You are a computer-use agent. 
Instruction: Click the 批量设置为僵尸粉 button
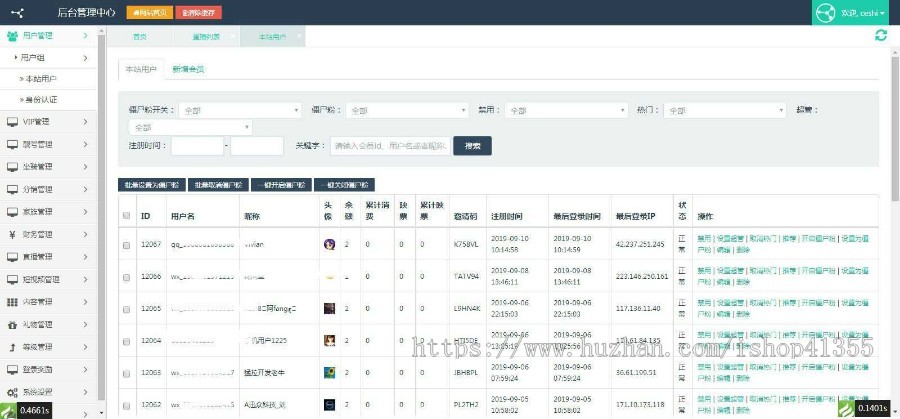(152, 185)
